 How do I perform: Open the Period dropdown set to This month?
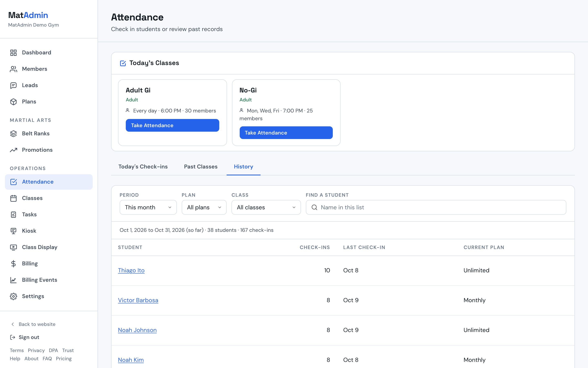(x=148, y=207)
